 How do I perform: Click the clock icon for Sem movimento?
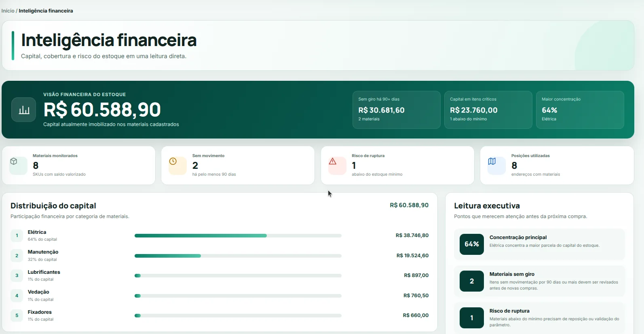coord(173,162)
